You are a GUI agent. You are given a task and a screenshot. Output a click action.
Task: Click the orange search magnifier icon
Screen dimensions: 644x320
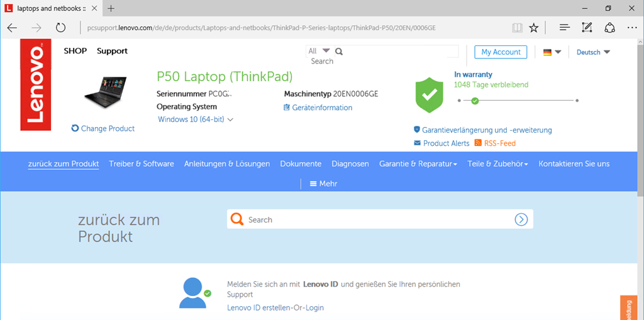tap(237, 219)
